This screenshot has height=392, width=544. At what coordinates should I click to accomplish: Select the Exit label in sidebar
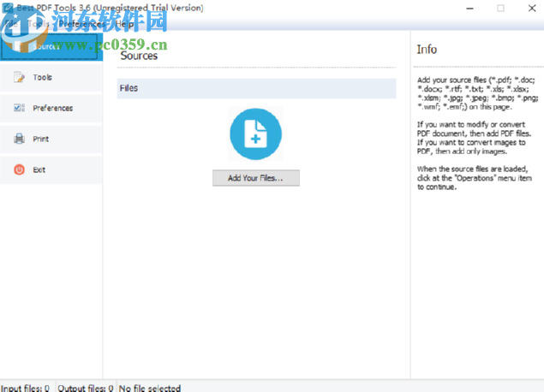point(39,169)
